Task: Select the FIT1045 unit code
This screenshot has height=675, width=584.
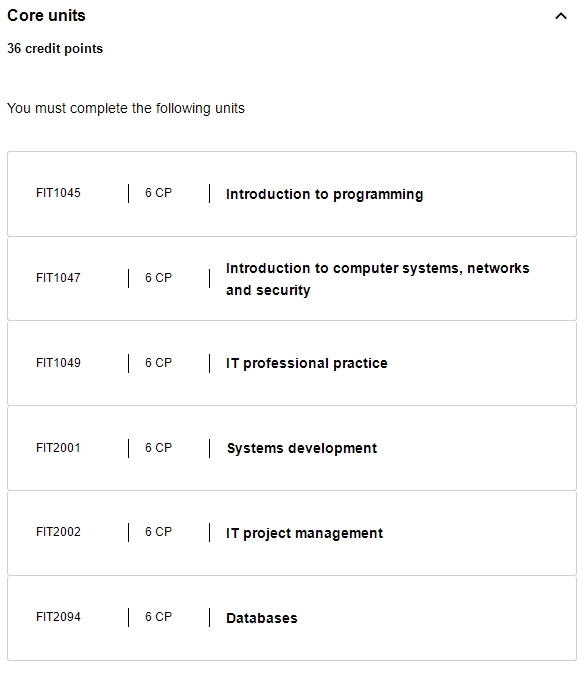Action: click(58, 193)
